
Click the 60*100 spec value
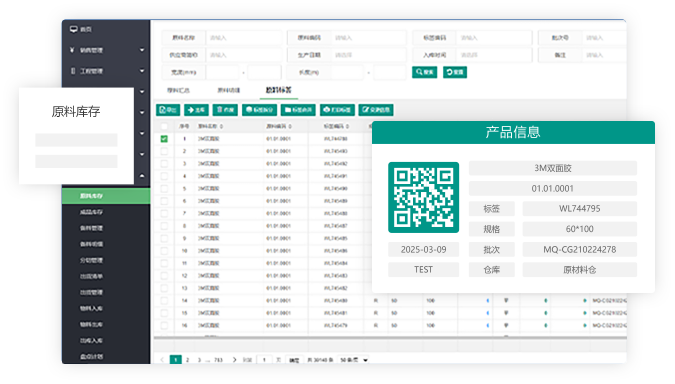click(579, 229)
